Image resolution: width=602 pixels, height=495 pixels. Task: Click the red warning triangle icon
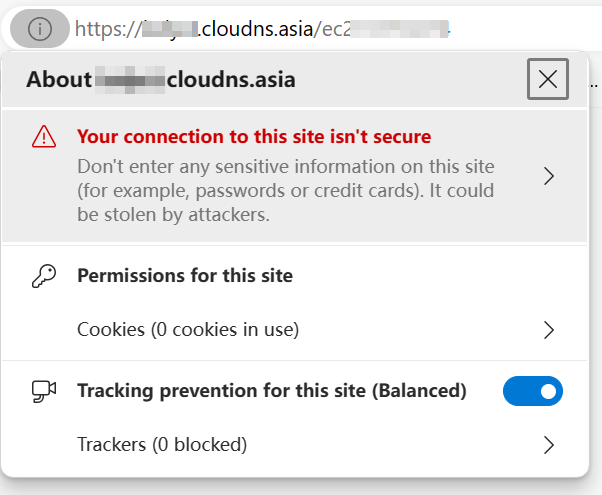43,137
